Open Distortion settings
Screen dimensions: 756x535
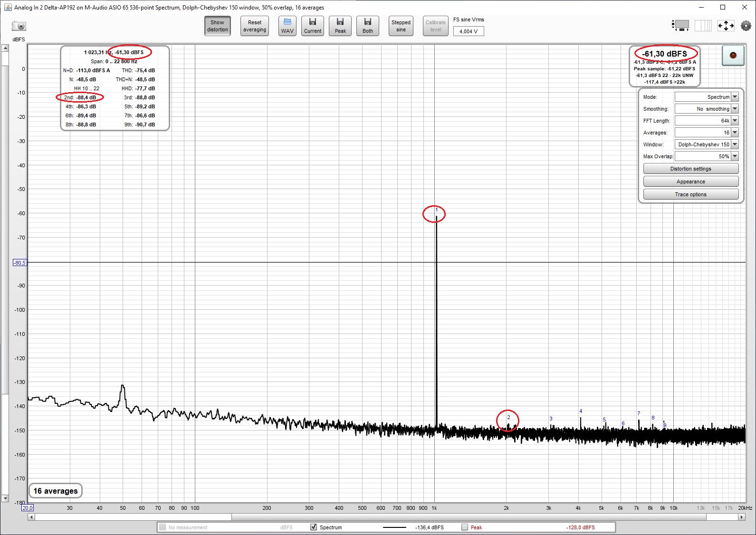pos(691,169)
